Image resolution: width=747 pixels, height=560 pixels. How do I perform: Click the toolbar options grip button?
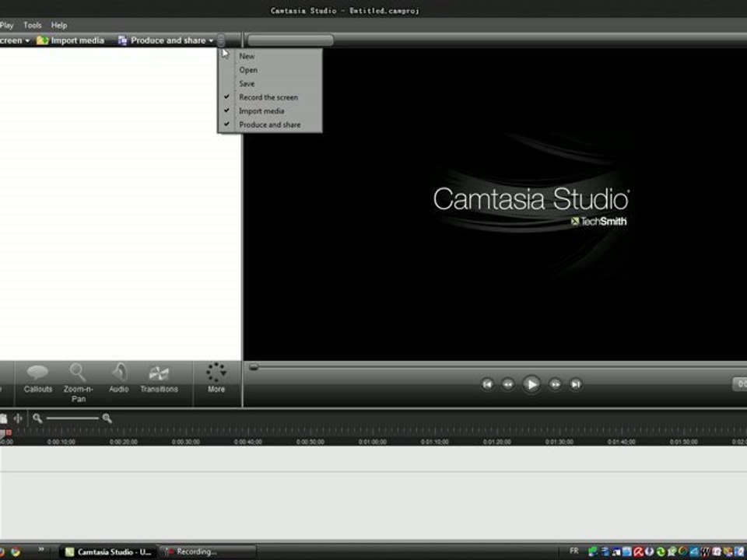tap(222, 41)
